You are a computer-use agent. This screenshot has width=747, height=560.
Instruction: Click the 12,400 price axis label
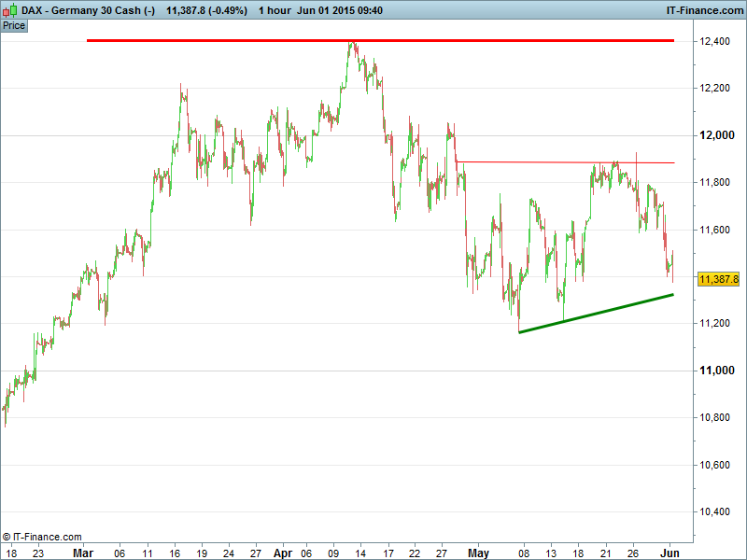[x=717, y=42]
